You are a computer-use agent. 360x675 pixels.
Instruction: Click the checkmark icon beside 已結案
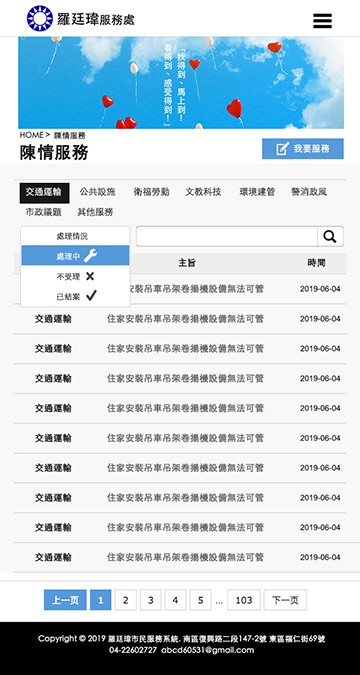91,296
